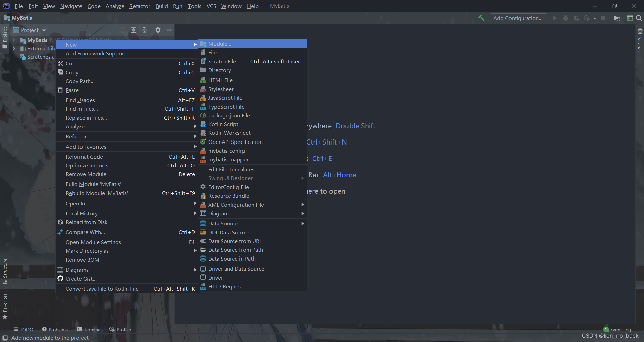644x342 pixels.
Task: Expand the Diagram submenu in New list
Action: coord(253,213)
